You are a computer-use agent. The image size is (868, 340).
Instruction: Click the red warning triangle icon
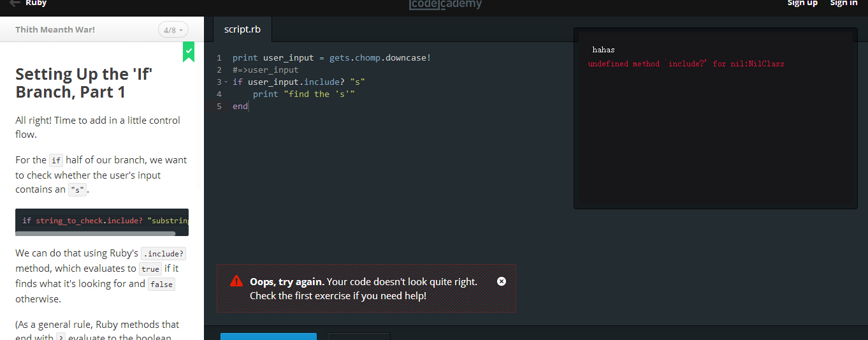point(236,281)
